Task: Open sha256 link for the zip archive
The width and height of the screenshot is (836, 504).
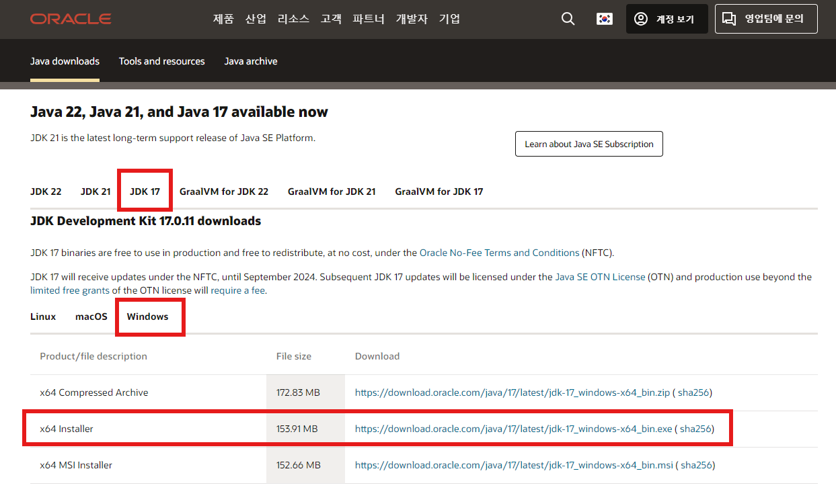Action: click(x=693, y=392)
